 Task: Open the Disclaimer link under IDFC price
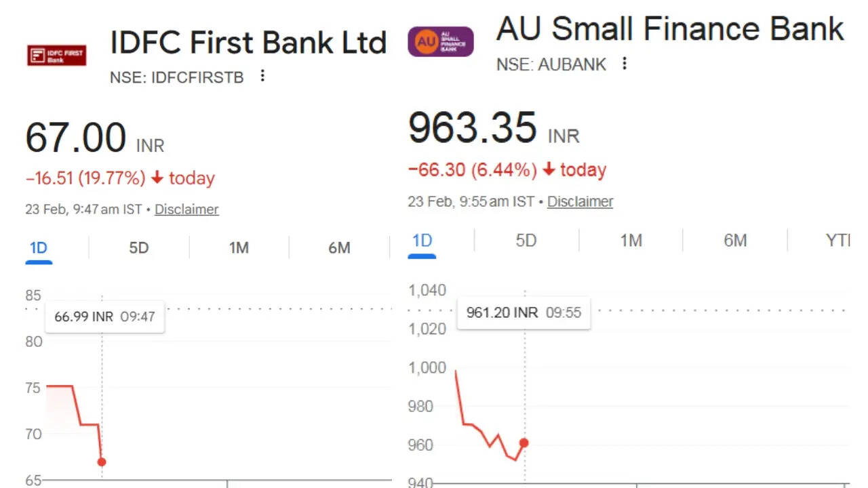(x=186, y=209)
